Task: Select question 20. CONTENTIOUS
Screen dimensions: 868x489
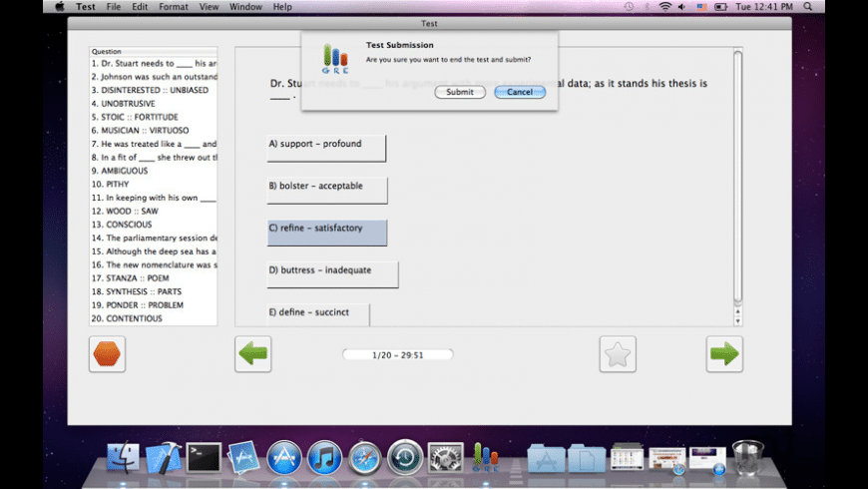Action: 154,318
